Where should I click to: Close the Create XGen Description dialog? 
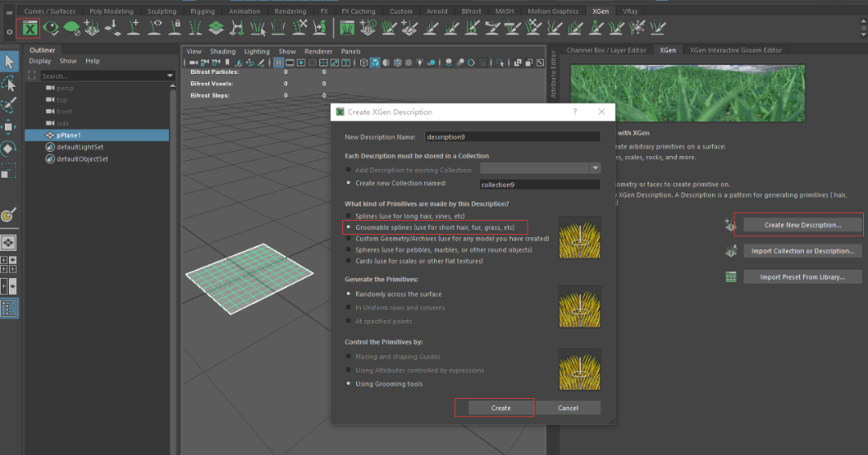pos(602,112)
